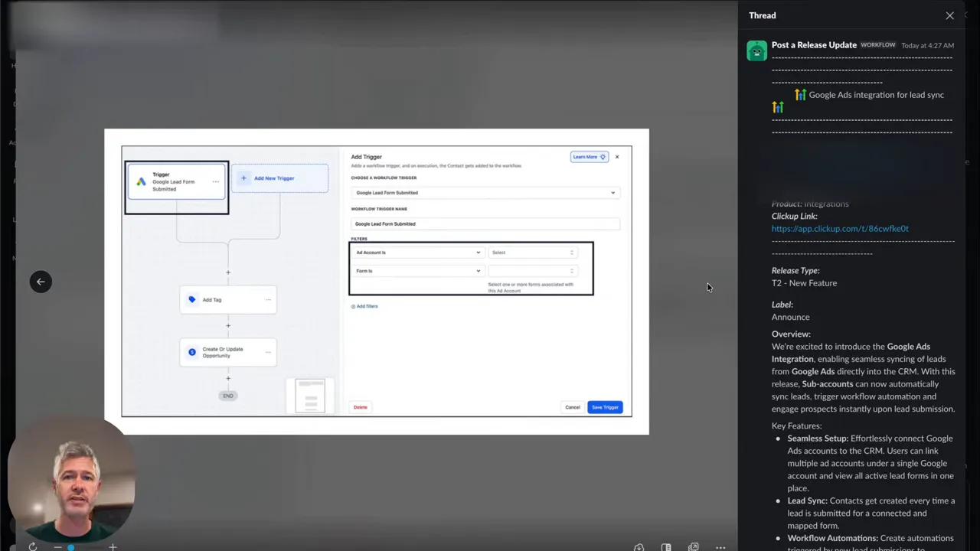
Task: Click Add filters in the Add Trigger panel
Action: (x=364, y=306)
